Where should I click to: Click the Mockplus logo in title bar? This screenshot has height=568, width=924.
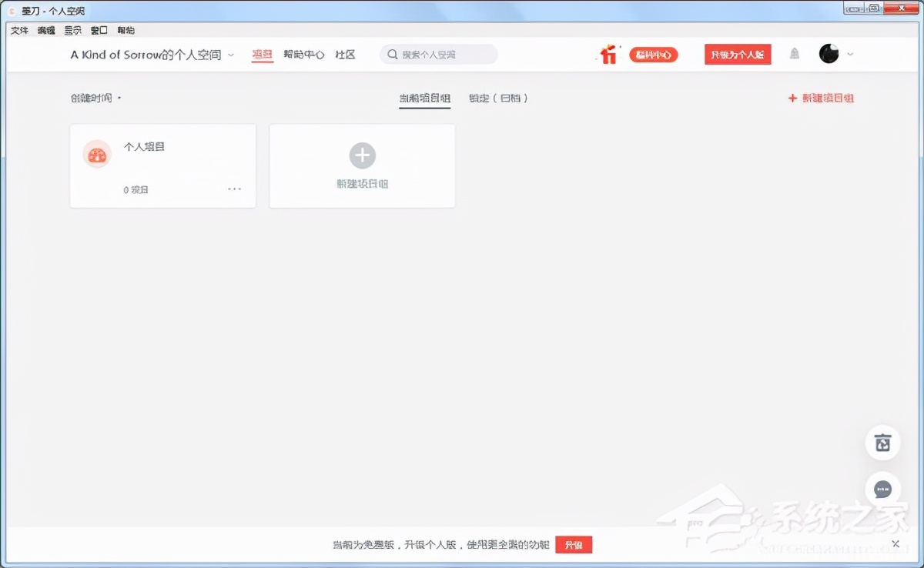pos(11,11)
